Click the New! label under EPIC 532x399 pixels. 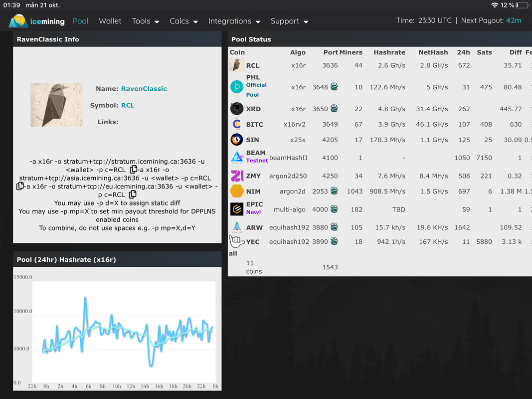253,212
